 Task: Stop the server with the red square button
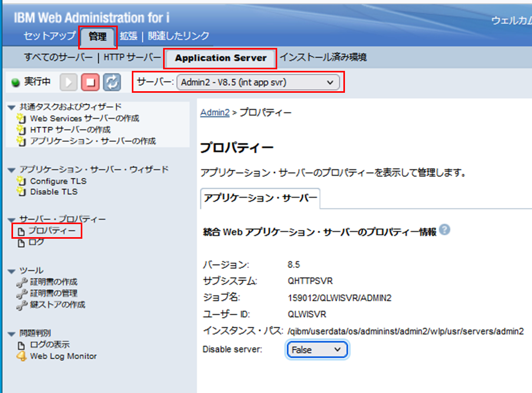(x=90, y=82)
